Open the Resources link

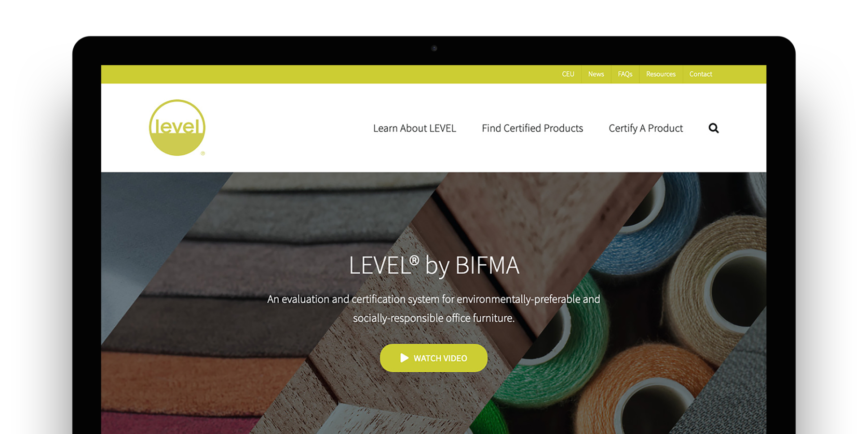tap(661, 74)
